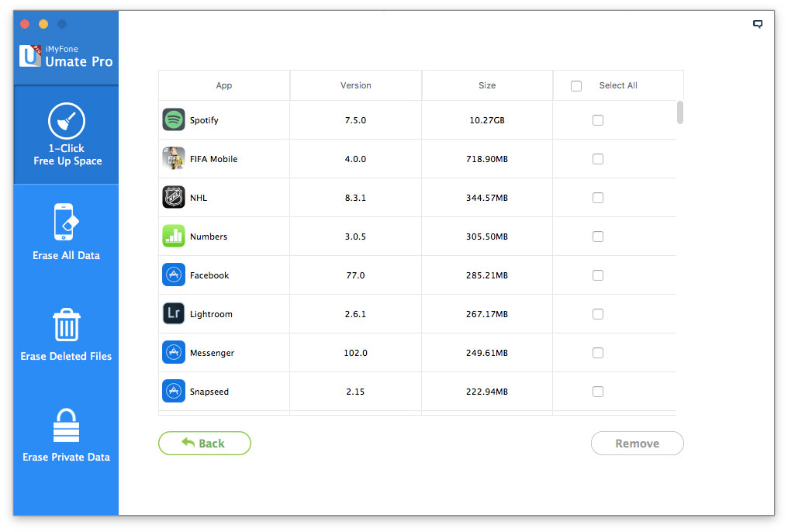Image resolution: width=788 pixels, height=532 pixels.
Task: Select the Messenger row checkbox
Action: (x=598, y=353)
